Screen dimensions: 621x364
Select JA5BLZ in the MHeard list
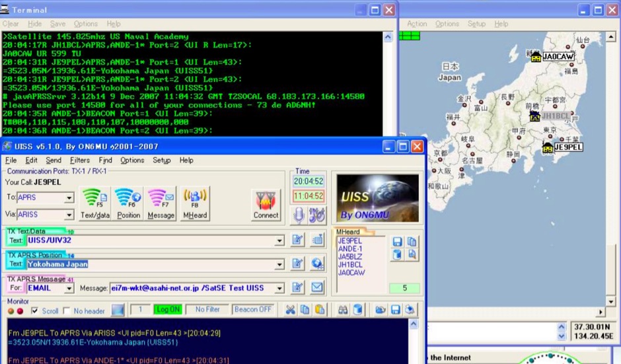click(x=349, y=257)
